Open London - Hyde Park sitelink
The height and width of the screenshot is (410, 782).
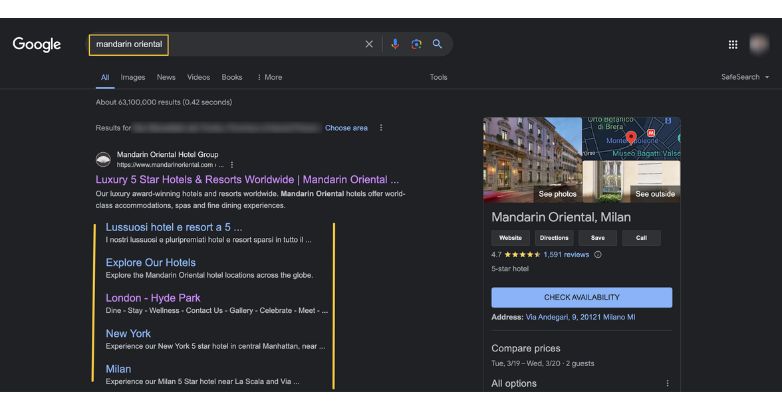[x=153, y=298]
